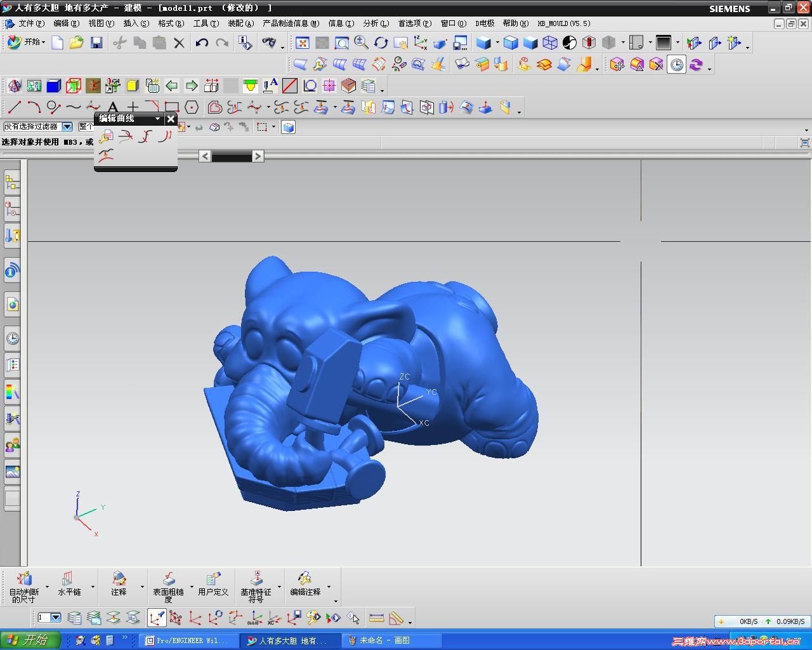Viewport: 812px width, 650px height.
Task: Open the Spline curve tool
Action: coord(74,107)
